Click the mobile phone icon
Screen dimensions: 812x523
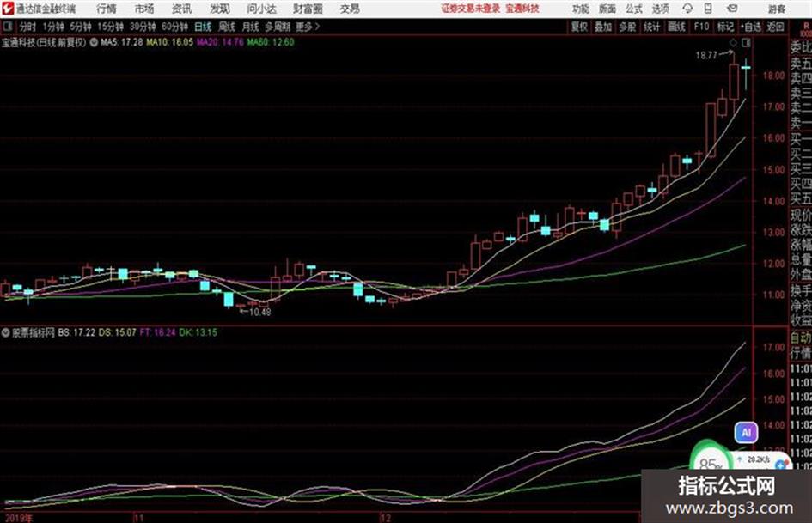pos(708,9)
